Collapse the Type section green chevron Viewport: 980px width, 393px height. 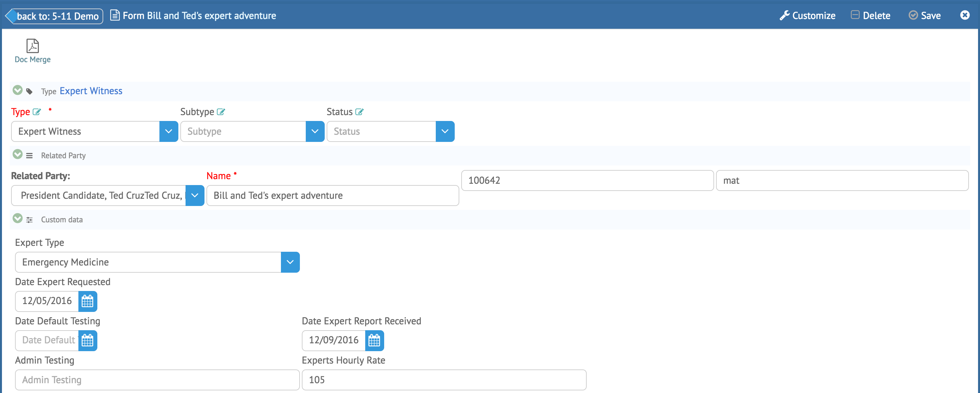(18, 90)
